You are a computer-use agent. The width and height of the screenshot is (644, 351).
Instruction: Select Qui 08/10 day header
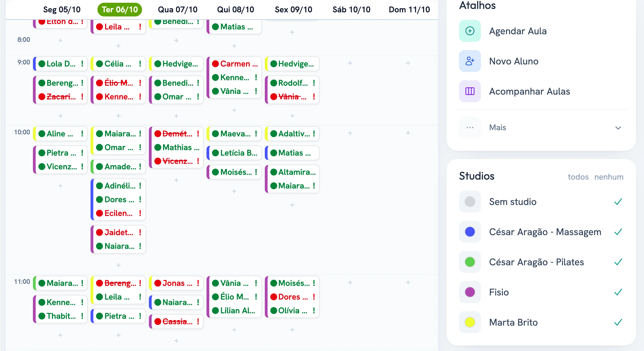236,10
